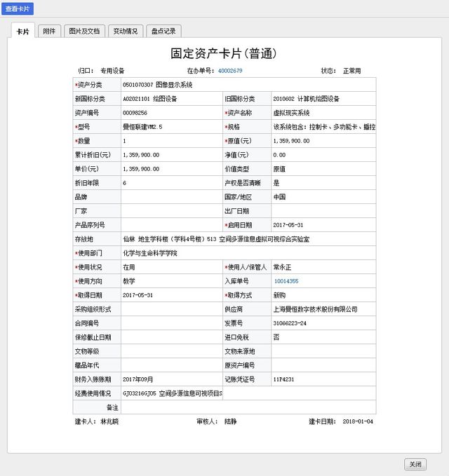Open 入库单号 link 10014355
Viewport: 449px width, 476px height.
pos(286,281)
